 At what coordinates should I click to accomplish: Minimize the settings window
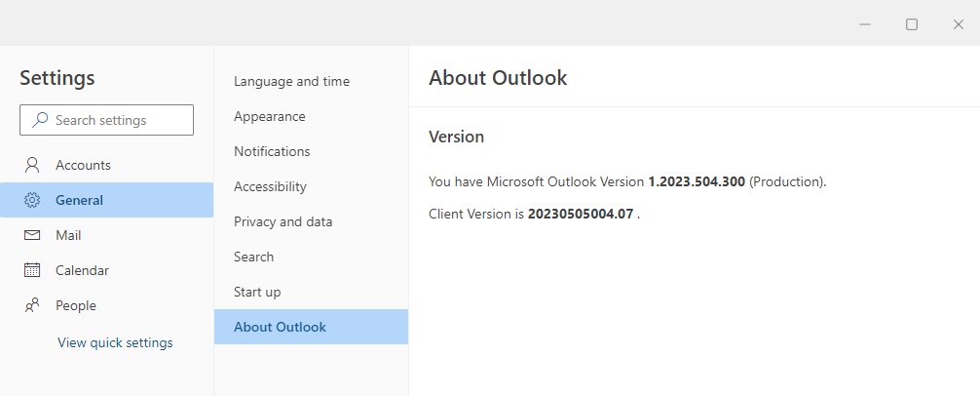pos(865,23)
